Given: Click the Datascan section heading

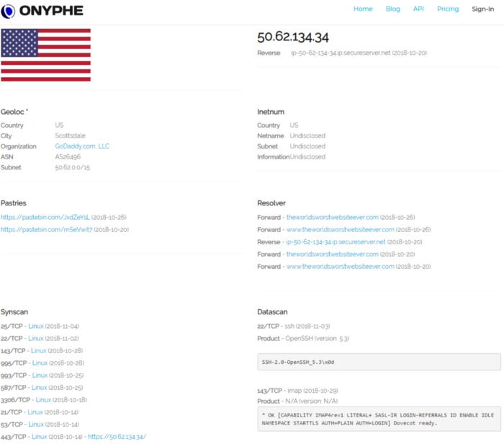Looking at the screenshot, I should [272, 312].
